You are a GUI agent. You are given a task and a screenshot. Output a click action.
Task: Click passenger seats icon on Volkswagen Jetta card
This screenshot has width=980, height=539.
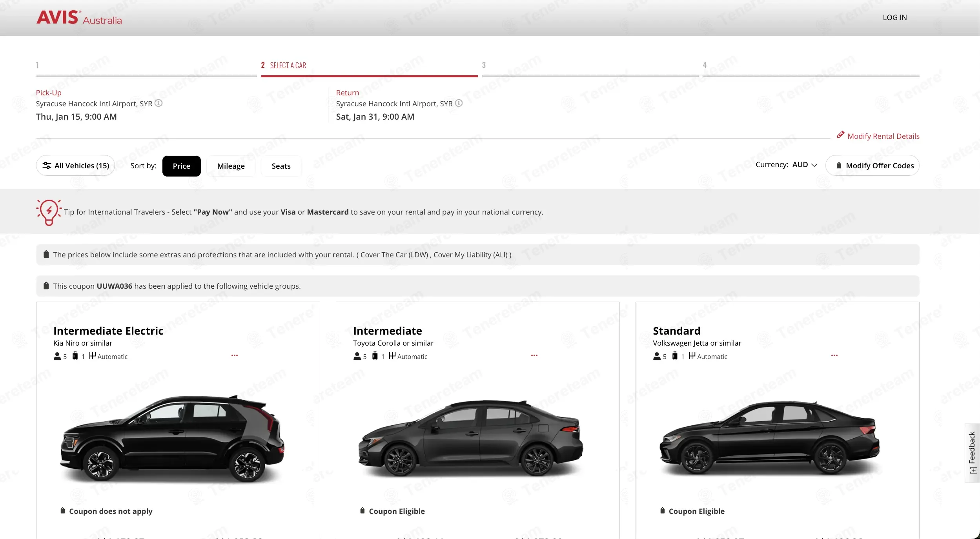click(x=657, y=356)
